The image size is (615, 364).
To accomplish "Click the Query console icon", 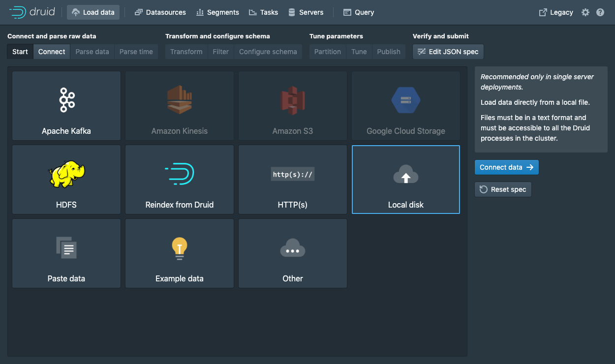I will tap(347, 12).
